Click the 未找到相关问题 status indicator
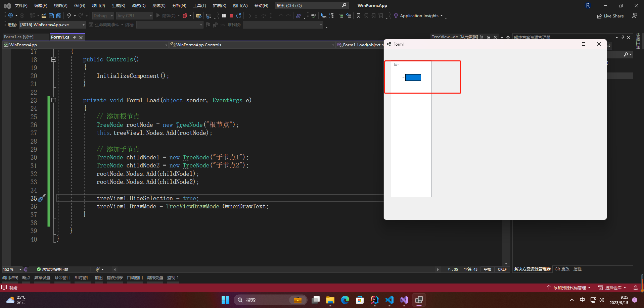 point(52,269)
